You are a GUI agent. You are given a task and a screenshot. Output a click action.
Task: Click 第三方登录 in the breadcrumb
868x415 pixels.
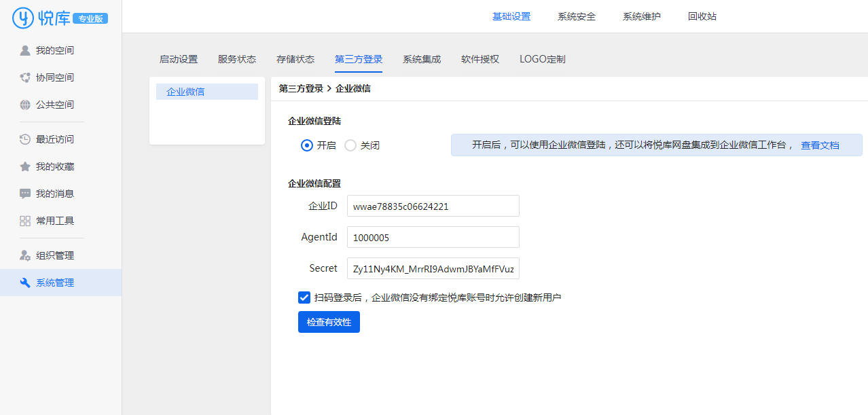[x=301, y=88]
